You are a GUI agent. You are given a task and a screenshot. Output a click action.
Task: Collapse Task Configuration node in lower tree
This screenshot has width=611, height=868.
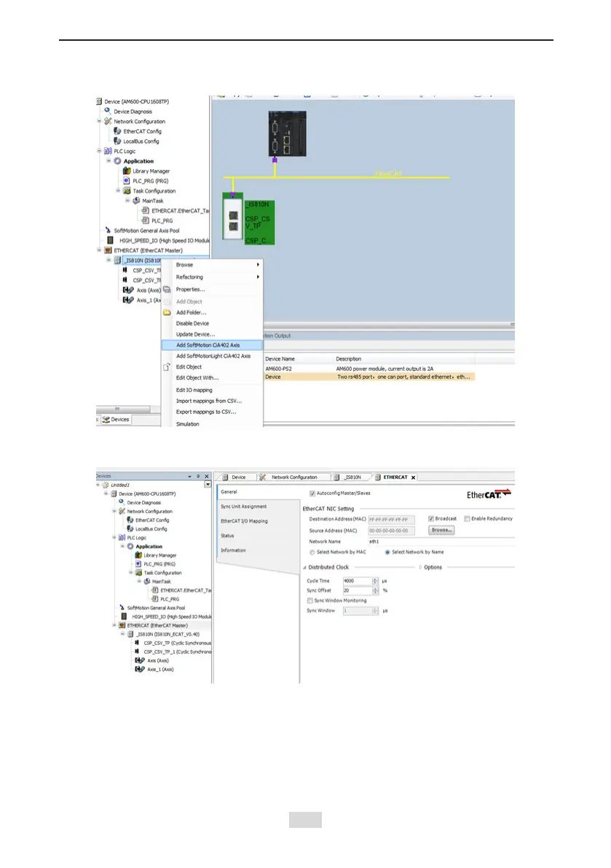[x=131, y=573]
